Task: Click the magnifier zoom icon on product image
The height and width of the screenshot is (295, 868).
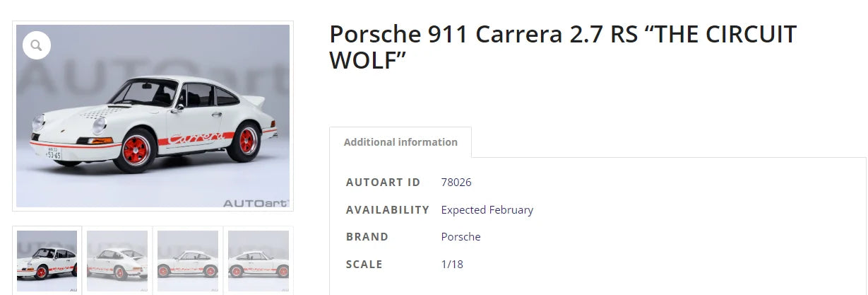Action: coord(37,46)
